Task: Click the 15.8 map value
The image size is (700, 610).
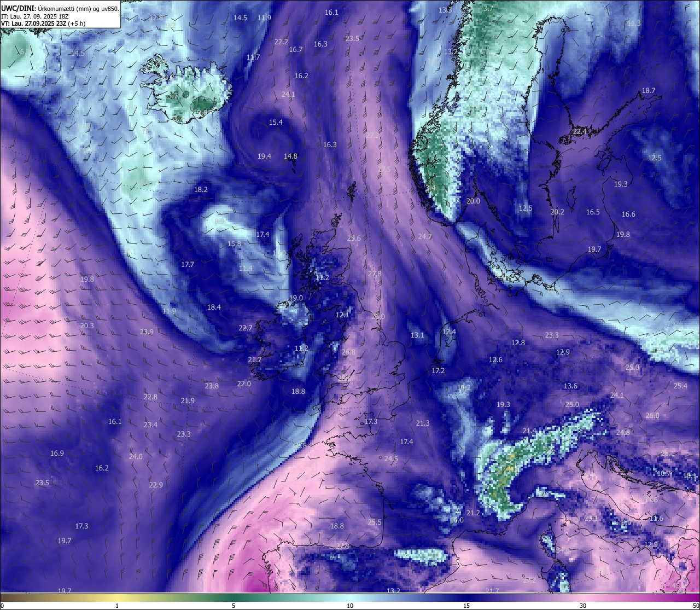Action: pyautogui.click(x=234, y=244)
